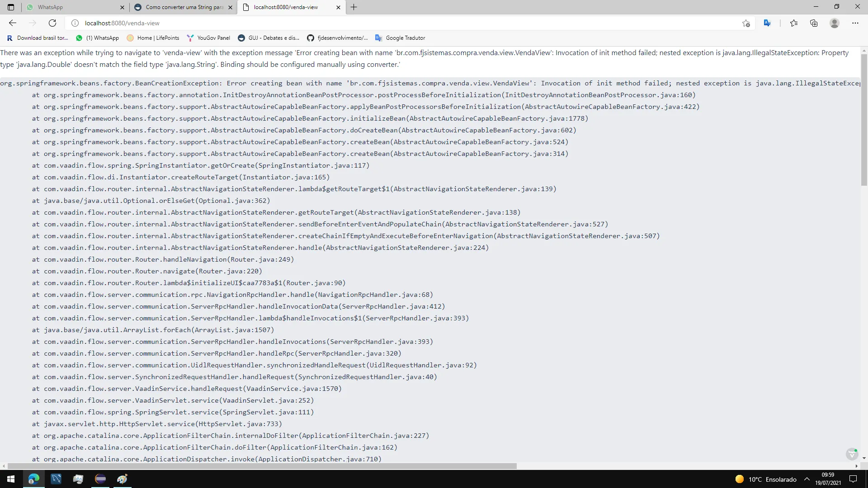Screen dimensions: 868x488
Task: Open the tab actions menu icon
Action: [x=11, y=7]
